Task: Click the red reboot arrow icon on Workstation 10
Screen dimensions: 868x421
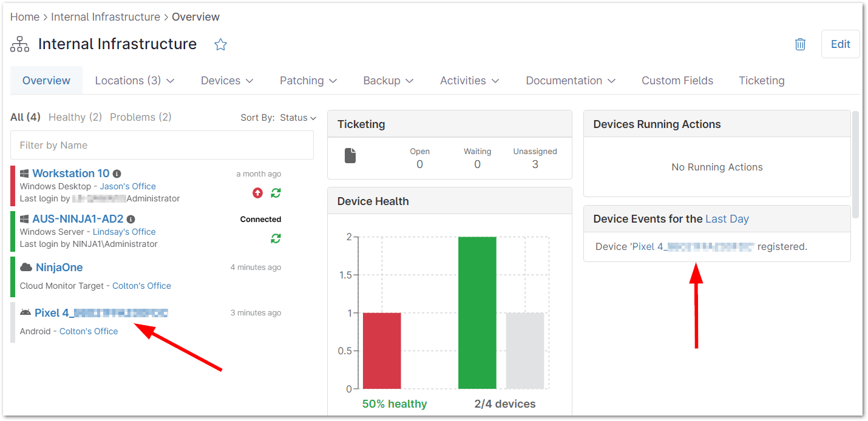Action: [x=257, y=193]
